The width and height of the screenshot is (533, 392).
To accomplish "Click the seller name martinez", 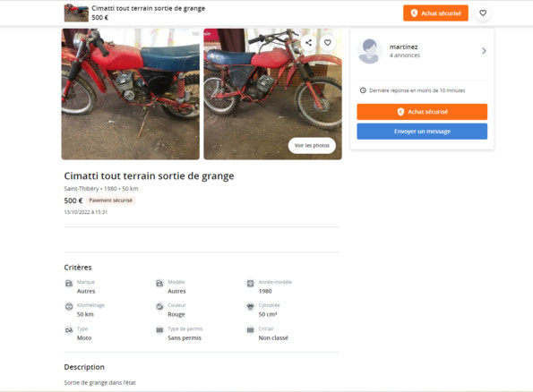I will (x=403, y=47).
